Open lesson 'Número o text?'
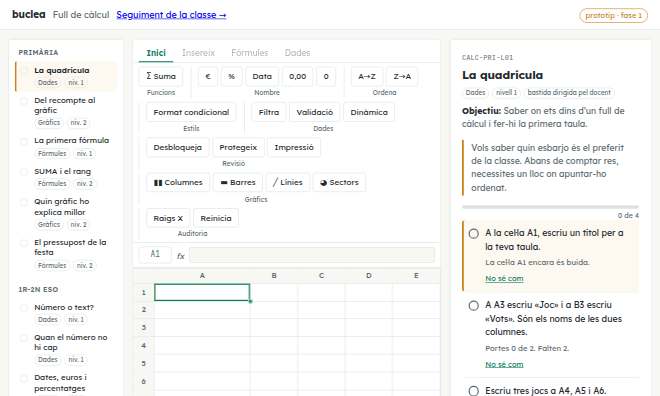Screen dimensions: 660x396 (66, 313)
